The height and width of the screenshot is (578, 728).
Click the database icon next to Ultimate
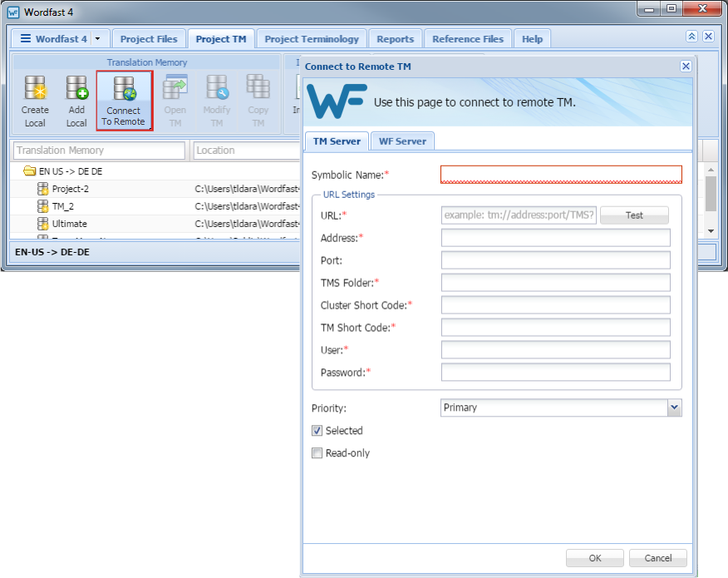coord(42,223)
